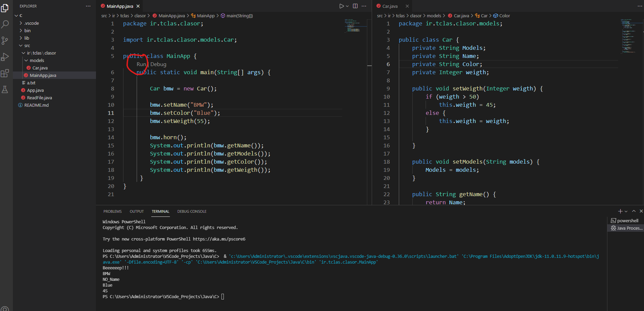This screenshot has height=311, width=644.
Task: Click the Debug CodeLens above main
Action: click(158, 64)
